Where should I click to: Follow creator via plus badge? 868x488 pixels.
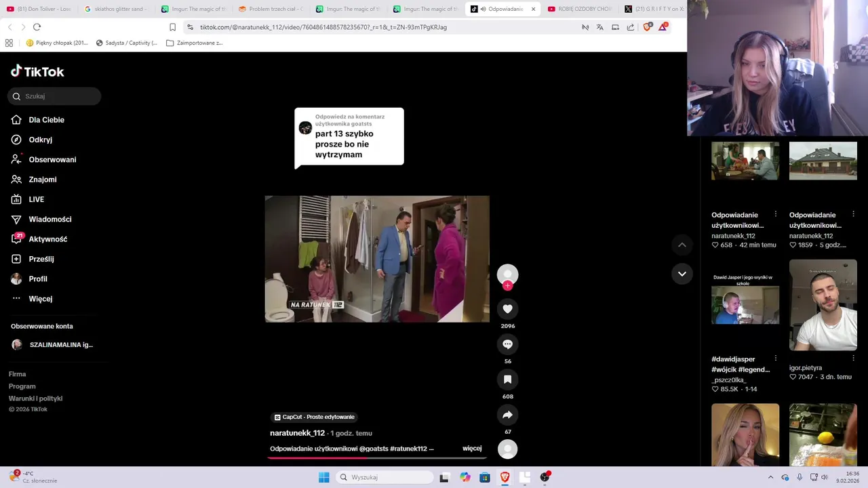507,286
